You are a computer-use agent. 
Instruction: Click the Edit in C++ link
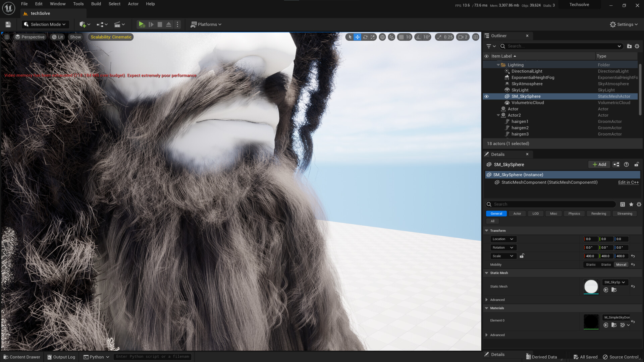(628, 182)
